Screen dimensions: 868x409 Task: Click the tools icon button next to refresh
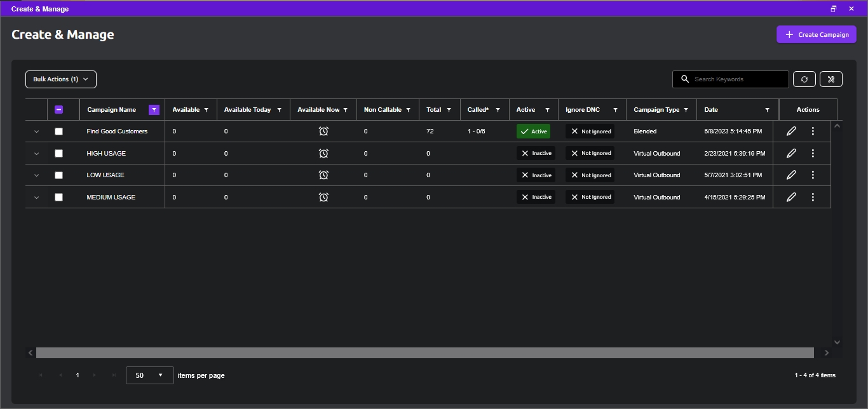coord(831,79)
